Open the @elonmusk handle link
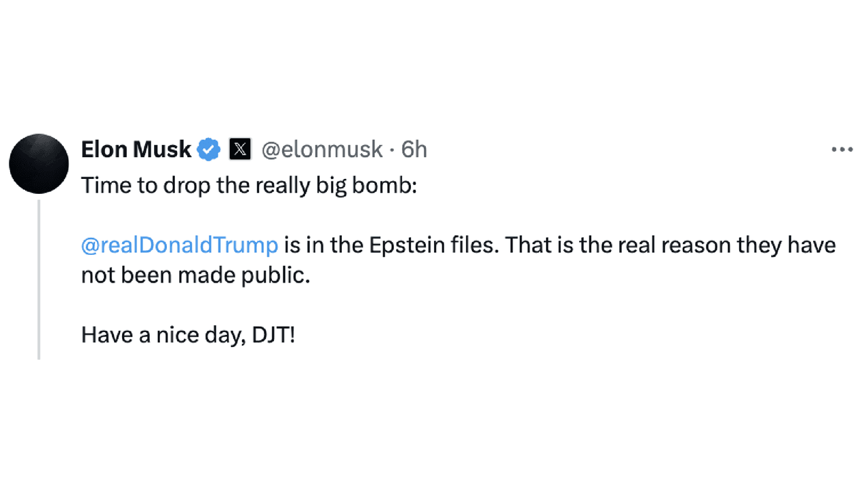The height and width of the screenshot is (488, 868). pyautogui.click(x=322, y=150)
